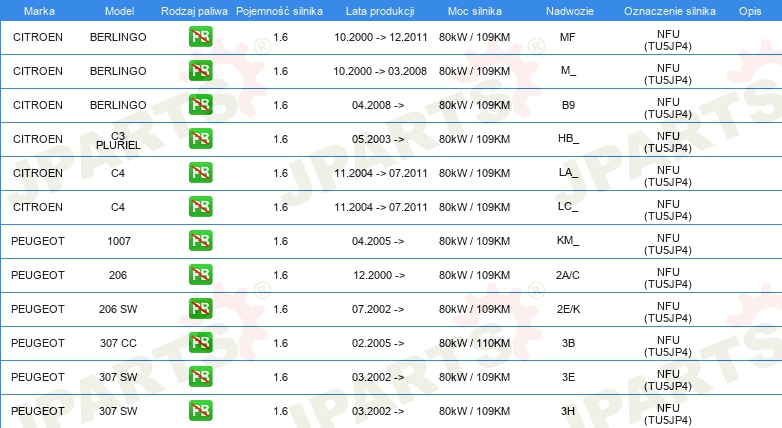Click the production date 02.2005 ->

(x=378, y=343)
